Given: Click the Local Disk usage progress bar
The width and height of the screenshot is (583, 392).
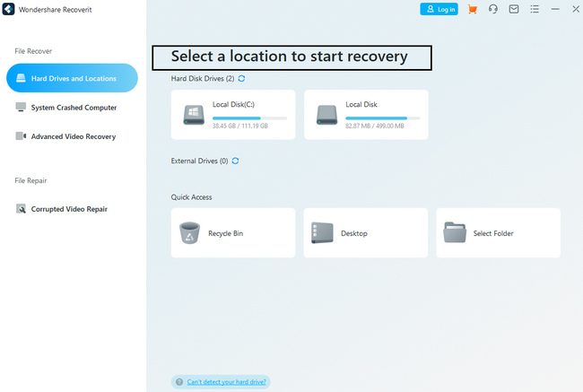Looking at the screenshot, I should [x=383, y=118].
